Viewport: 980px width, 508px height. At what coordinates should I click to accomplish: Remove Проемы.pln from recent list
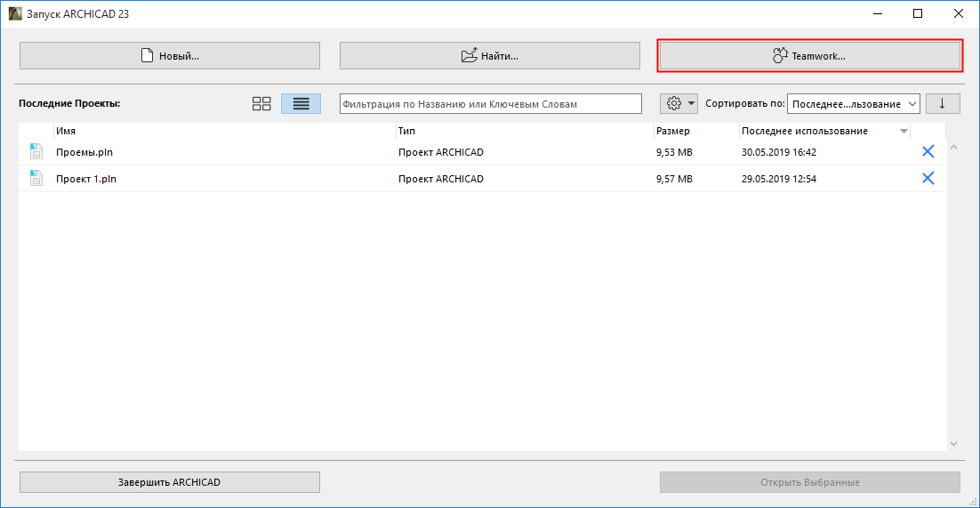click(928, 152)
